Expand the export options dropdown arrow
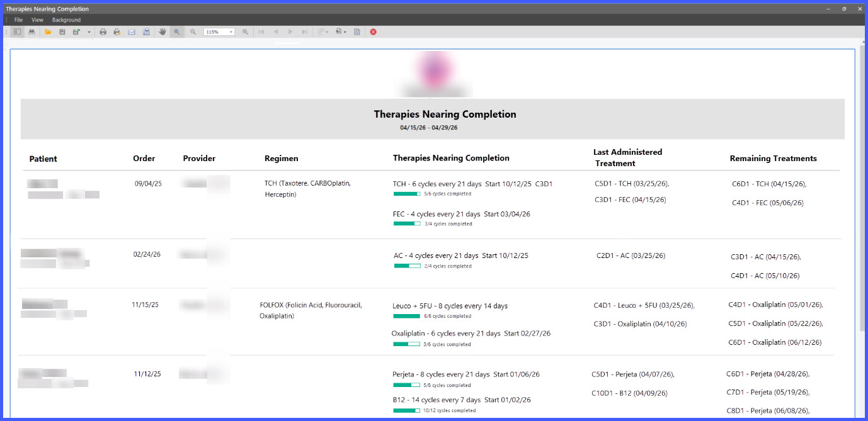Viewport: 868px width, 421px height. (89, 31)
